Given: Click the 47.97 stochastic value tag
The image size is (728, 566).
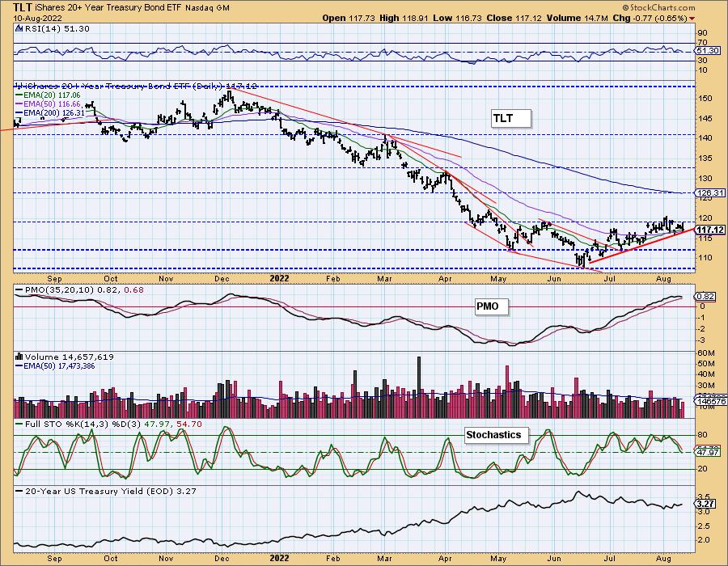Looking at the screenshot, I should 709,452.
